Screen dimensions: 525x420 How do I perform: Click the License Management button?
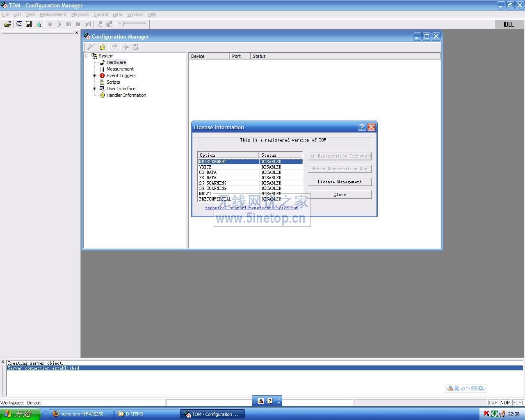coord(340,182)
